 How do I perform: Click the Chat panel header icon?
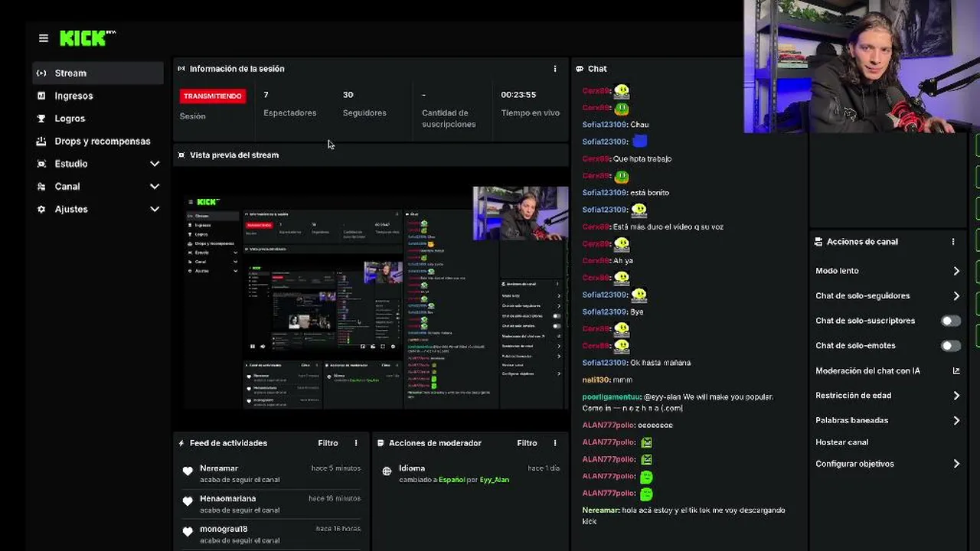[x=580, y=69]
